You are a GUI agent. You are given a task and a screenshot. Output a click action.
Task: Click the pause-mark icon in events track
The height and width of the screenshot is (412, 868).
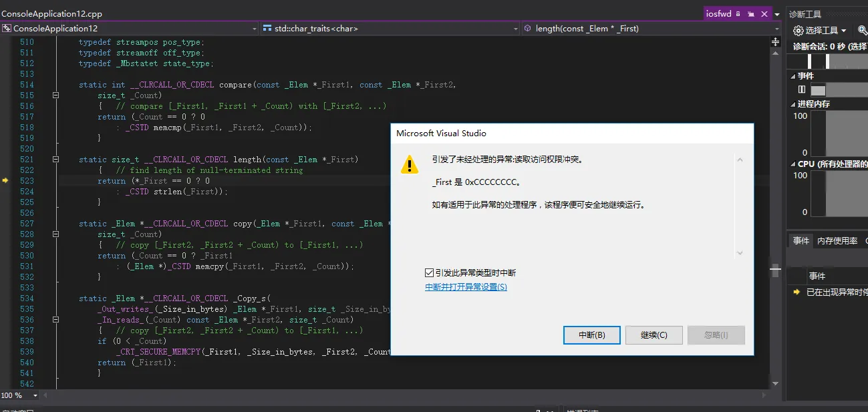coord(801,89)
